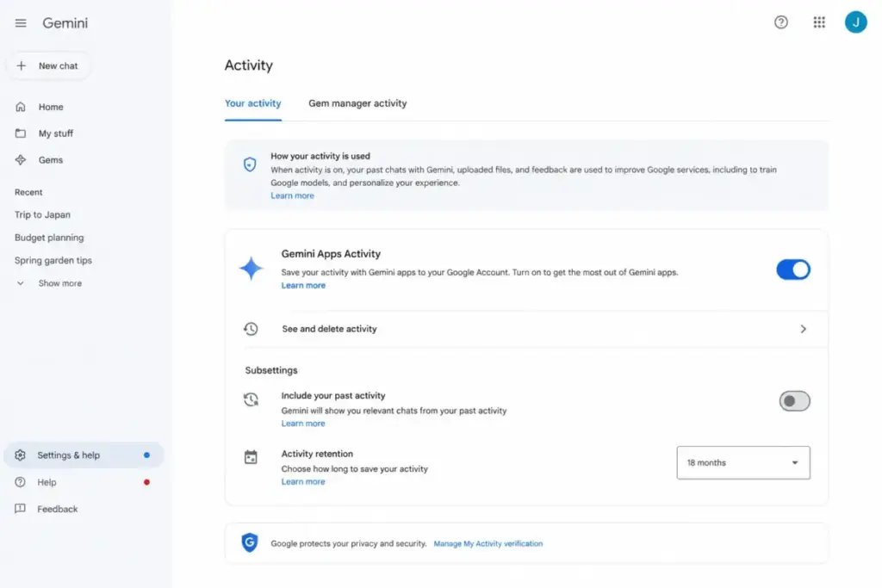
Task: Start a New chat
Action: click(x=49, y=65)
